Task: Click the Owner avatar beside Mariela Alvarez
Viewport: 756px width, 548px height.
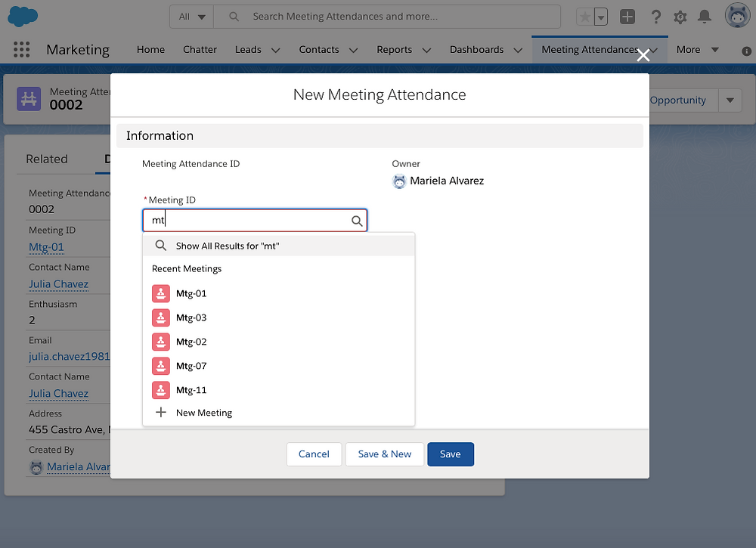Action: pyautogui.click(x=399, y=181)
